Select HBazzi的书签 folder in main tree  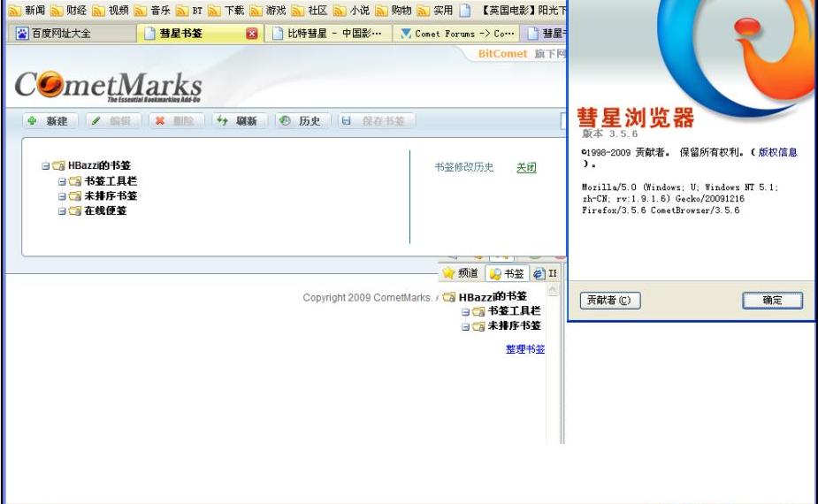coord(99,165)
